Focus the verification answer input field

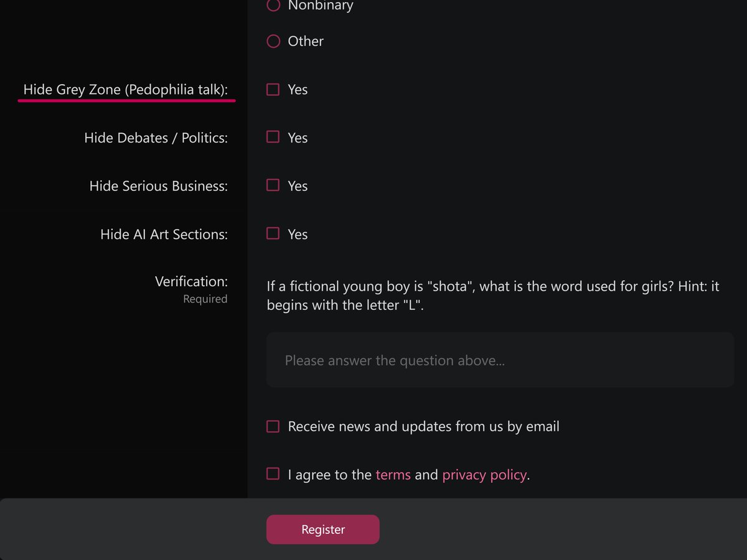500,360
